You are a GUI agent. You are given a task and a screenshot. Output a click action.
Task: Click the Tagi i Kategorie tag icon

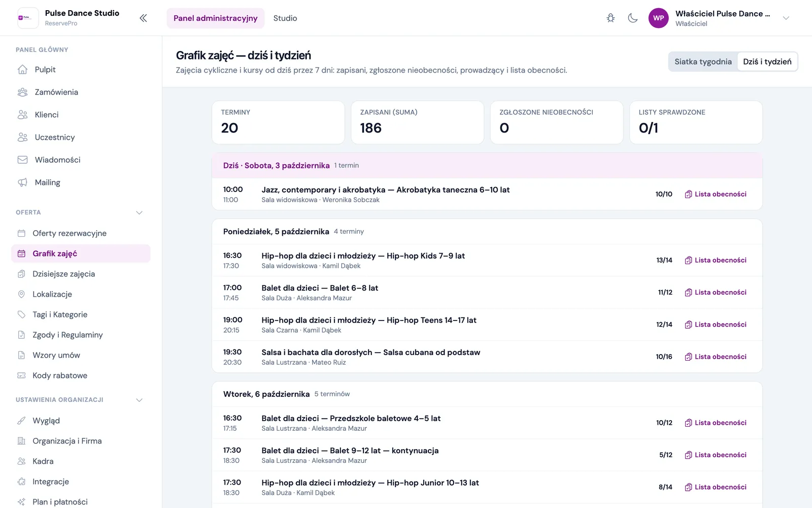point(21,314)
